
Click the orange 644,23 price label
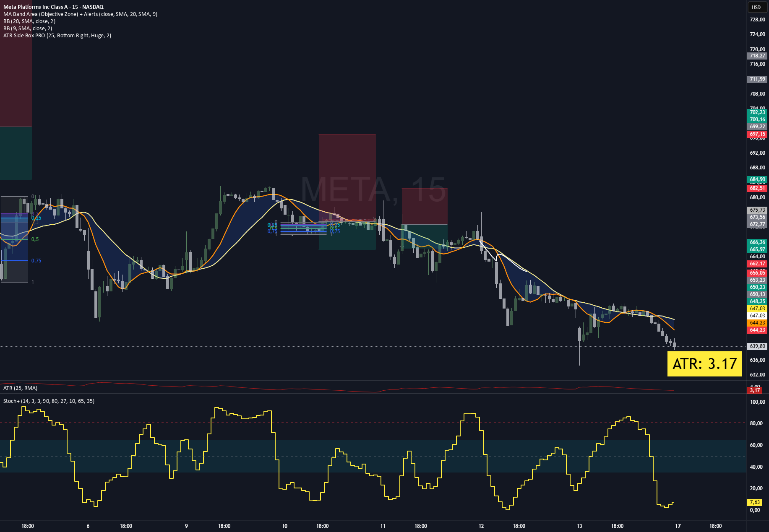click(757, 323)
